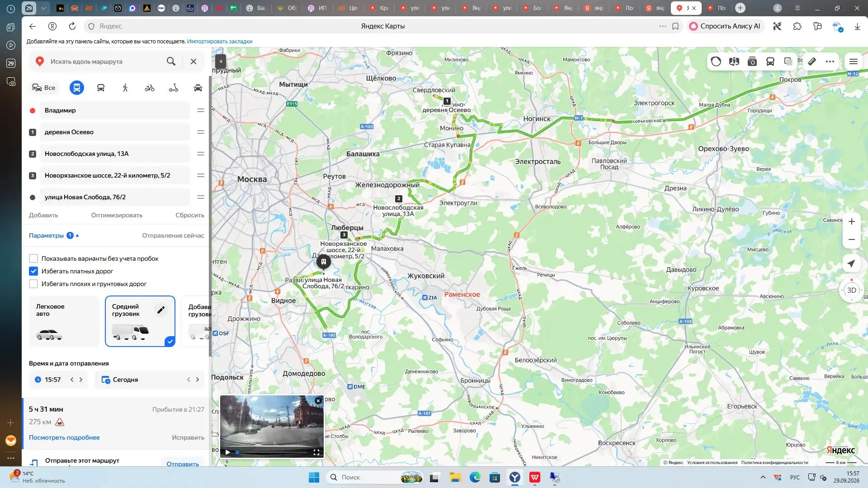Click the taskbar 'Поиск' search box
Image resolution: width=868 pixels, height=488 pixels.
[375, 477]
